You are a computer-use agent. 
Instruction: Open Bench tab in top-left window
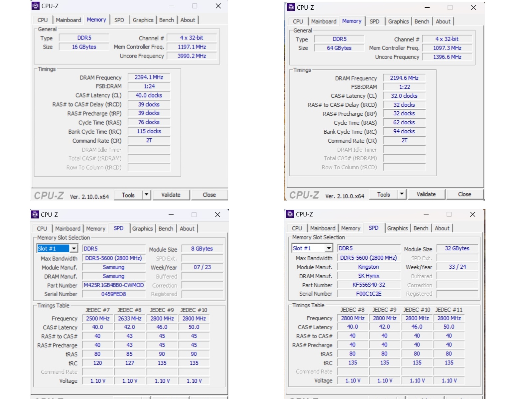coord(167,20)
